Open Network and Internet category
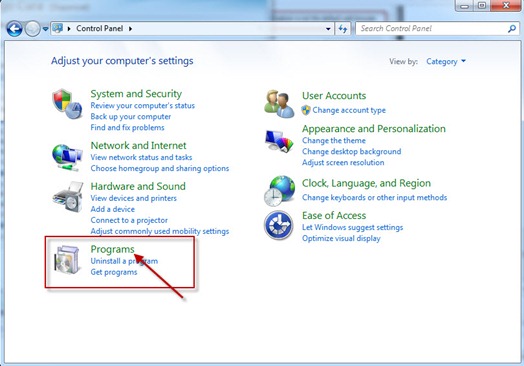524x366 pixels. coord(138,145)
